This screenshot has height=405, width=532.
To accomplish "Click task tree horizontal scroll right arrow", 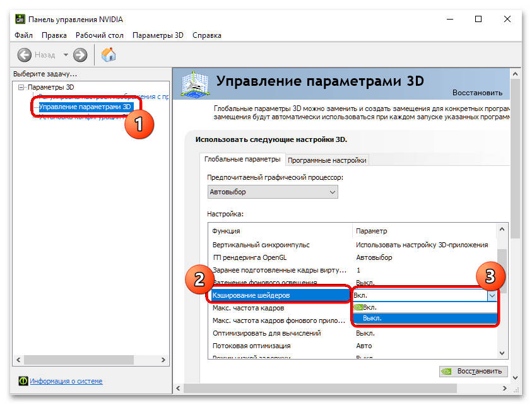I will click(163, 360).
